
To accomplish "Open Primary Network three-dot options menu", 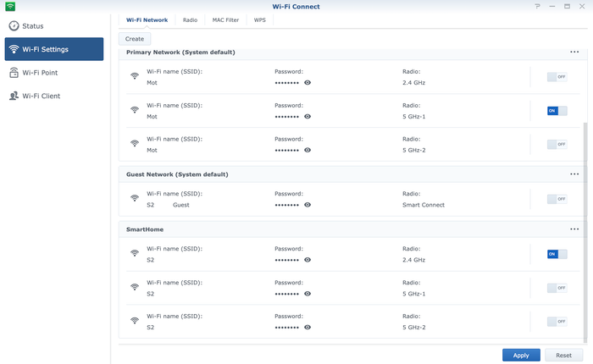I will (574, 52).
